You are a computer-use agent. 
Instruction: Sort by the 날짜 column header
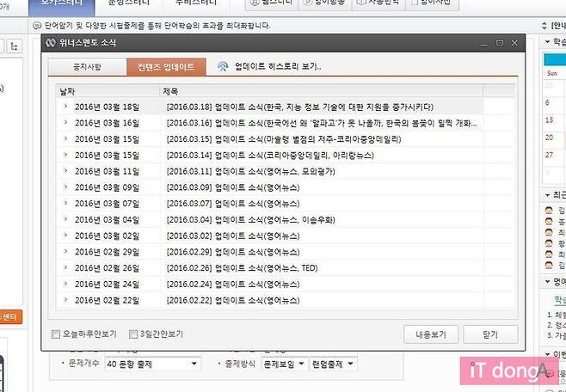pos(108,92)
